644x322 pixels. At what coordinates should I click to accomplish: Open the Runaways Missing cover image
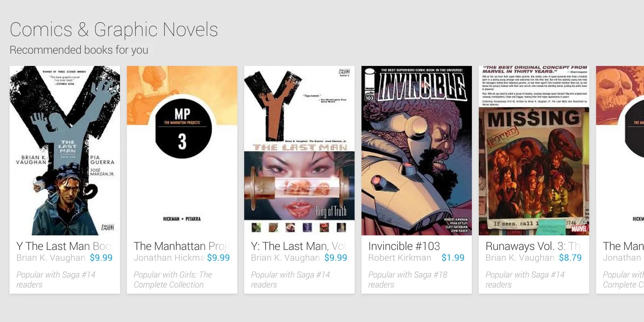pyautogui.click(x=534, y=151)
